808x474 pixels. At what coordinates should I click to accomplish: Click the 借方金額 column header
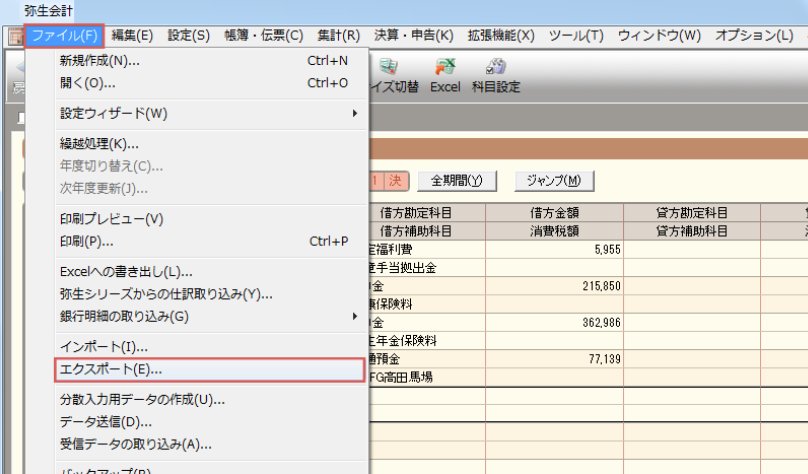pyautogui.click(x=554, y=213)
